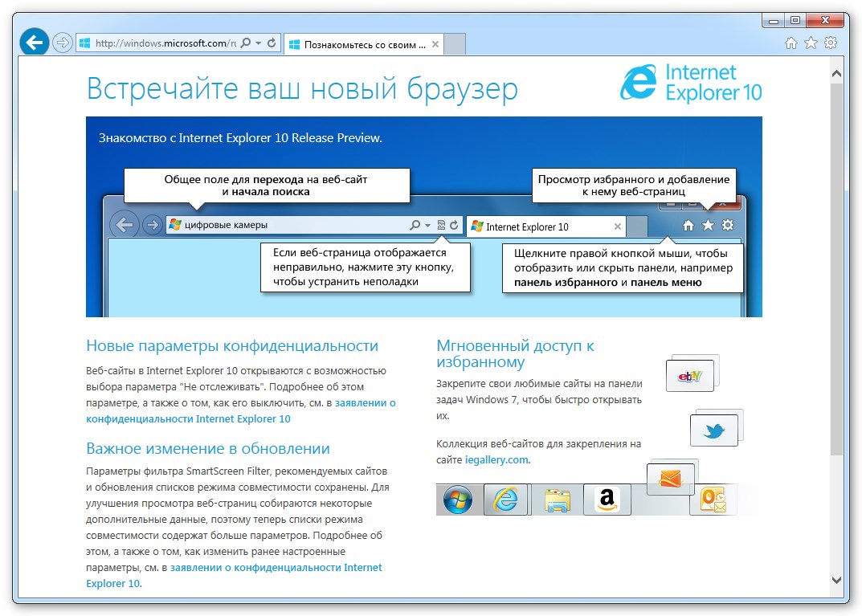The height and width of the screenshot is (616, 862).
Task: Click the back arrow in preview illustration
Action: click(x=125, y=225)
